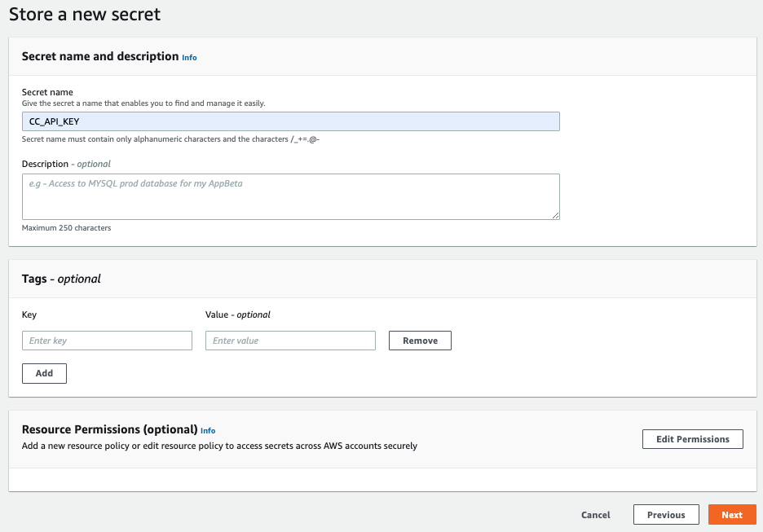Go back with the Previous button
The width and height of the screenshot is (763, 532).
666,515
